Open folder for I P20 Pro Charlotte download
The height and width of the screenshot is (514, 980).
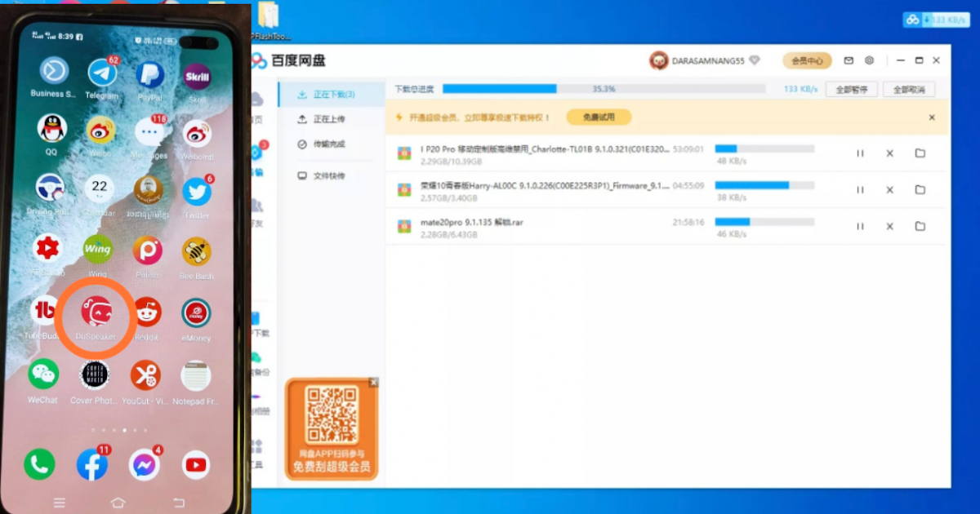click(920, 153)
